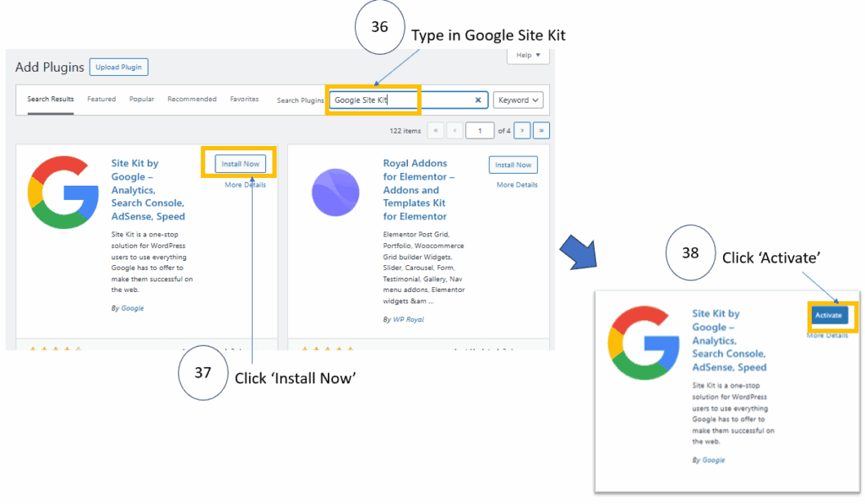Clear the plugin search field with X
This screenshot has width=865, height=504.
coord(477,100)
